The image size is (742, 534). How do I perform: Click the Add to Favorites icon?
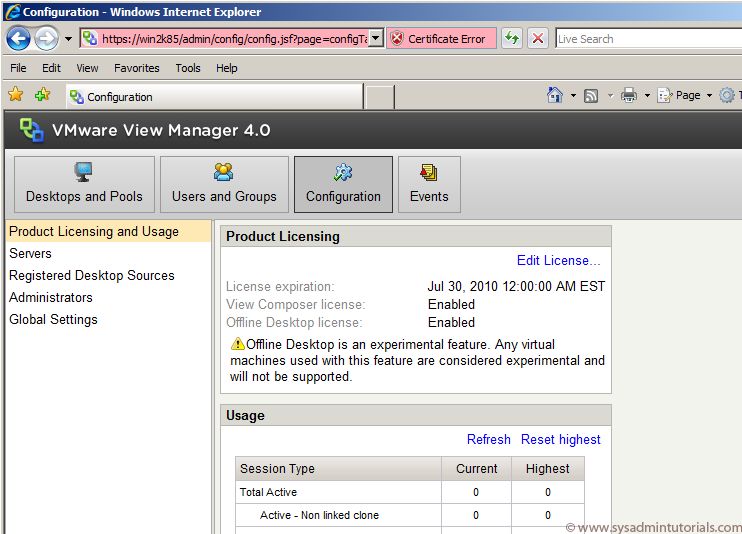(43, 95)
